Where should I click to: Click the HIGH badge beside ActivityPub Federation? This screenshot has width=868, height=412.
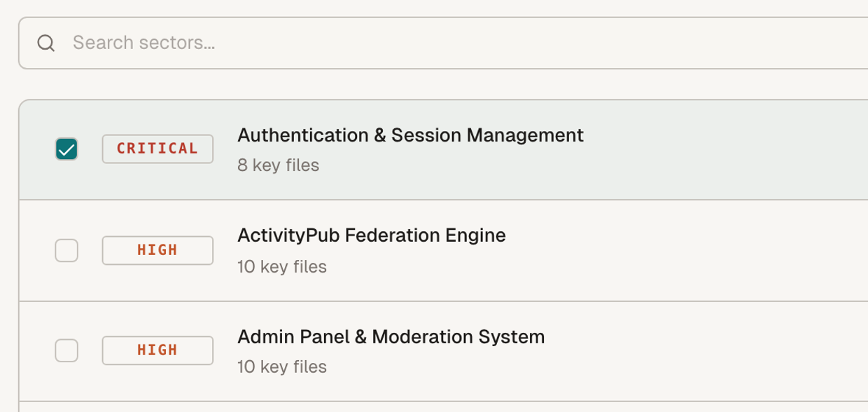[x=157, y=250]
